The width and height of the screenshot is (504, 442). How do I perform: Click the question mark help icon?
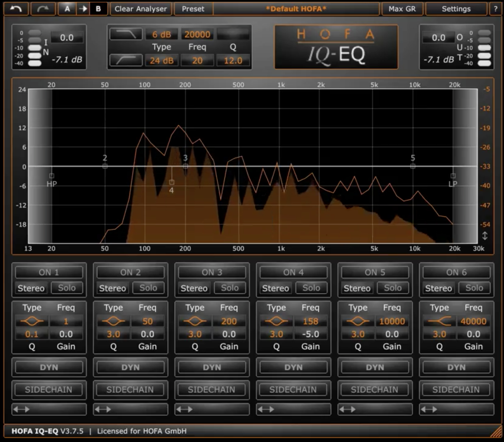tap(496, 9)
